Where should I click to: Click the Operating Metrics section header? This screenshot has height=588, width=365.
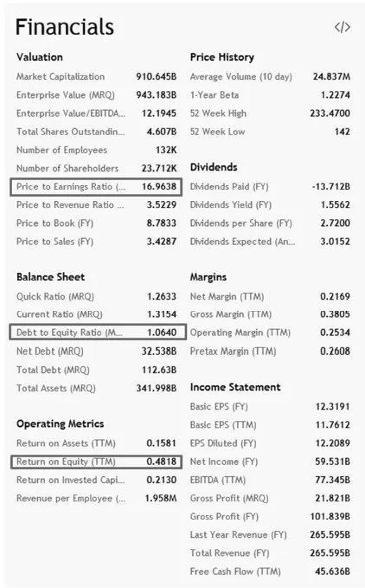coord(61,423)
